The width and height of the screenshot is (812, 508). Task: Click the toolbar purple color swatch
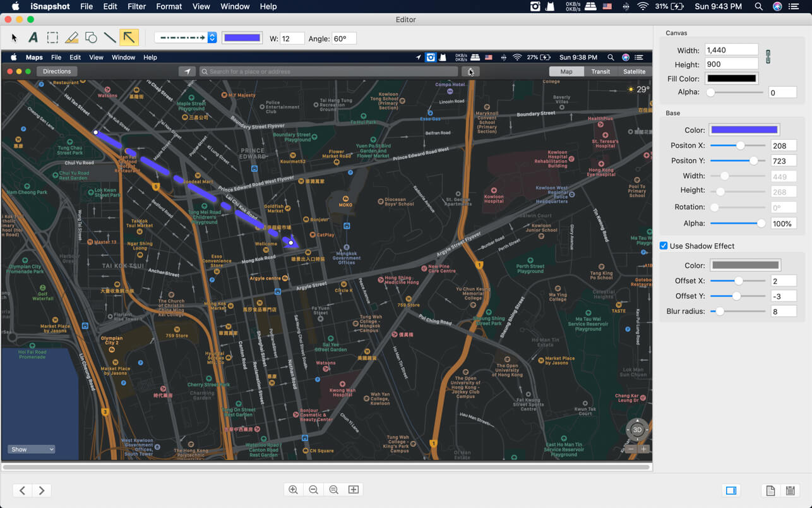click(242, 38)
